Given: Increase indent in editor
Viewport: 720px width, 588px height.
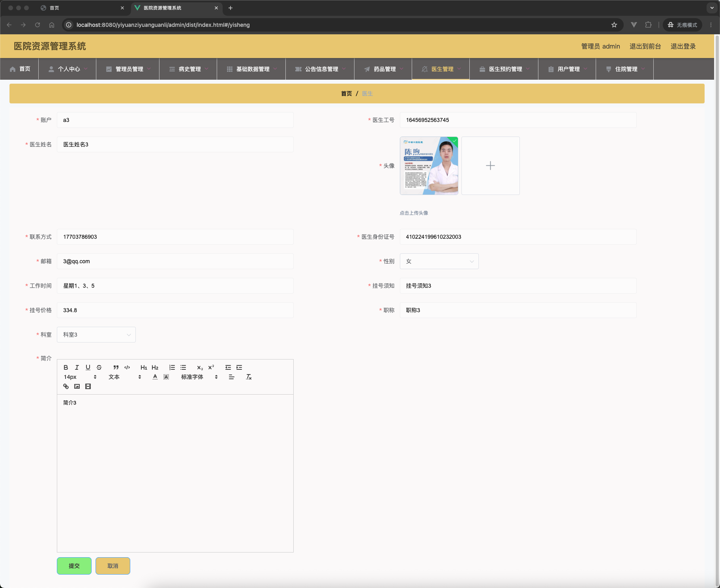Looking at the screenshot, I should pos(239,367).
